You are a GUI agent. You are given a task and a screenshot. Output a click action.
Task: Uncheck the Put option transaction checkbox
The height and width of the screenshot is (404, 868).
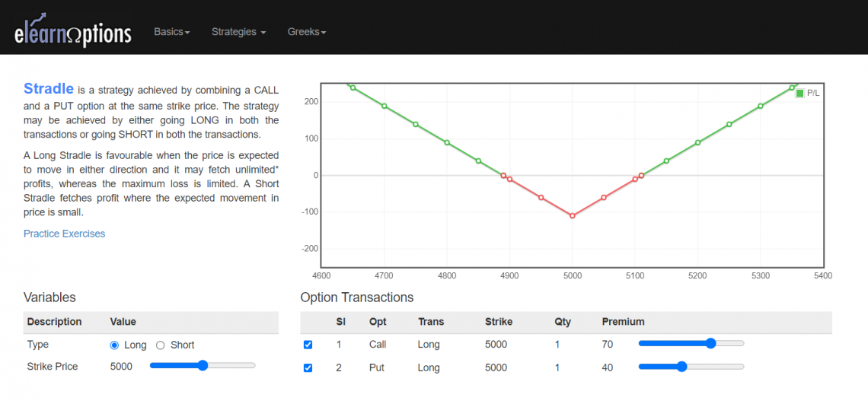(x=308, y=368)
